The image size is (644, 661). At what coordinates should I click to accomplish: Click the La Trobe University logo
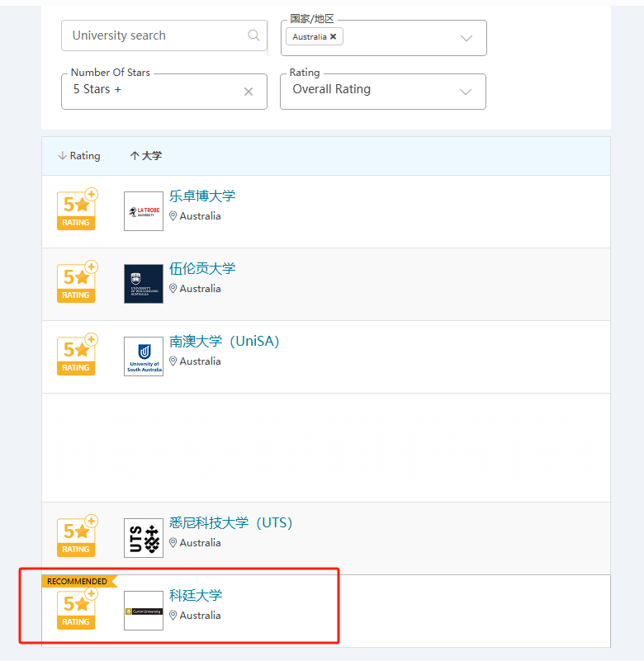tap(144, 211)
